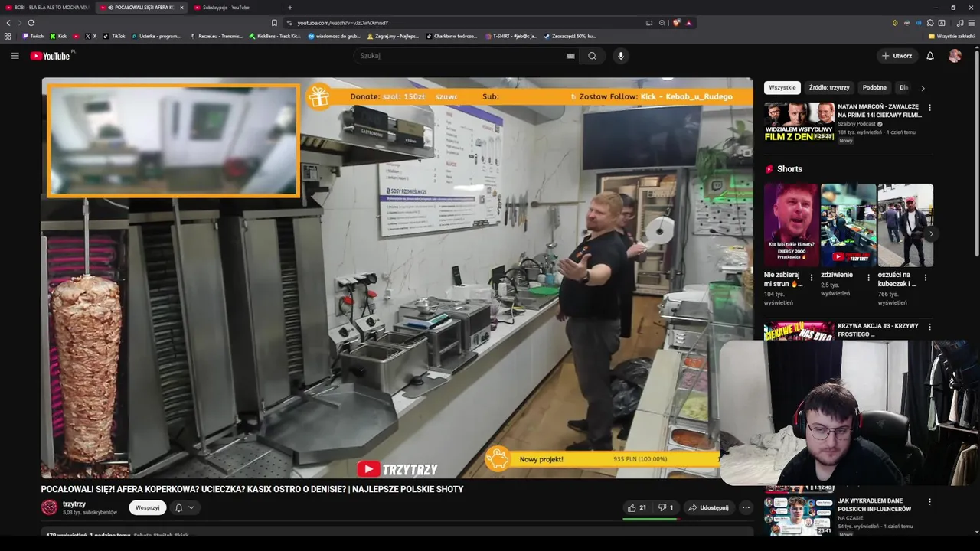Show next filter chips with arrow
980x551 pixels.
click(923, 88)
